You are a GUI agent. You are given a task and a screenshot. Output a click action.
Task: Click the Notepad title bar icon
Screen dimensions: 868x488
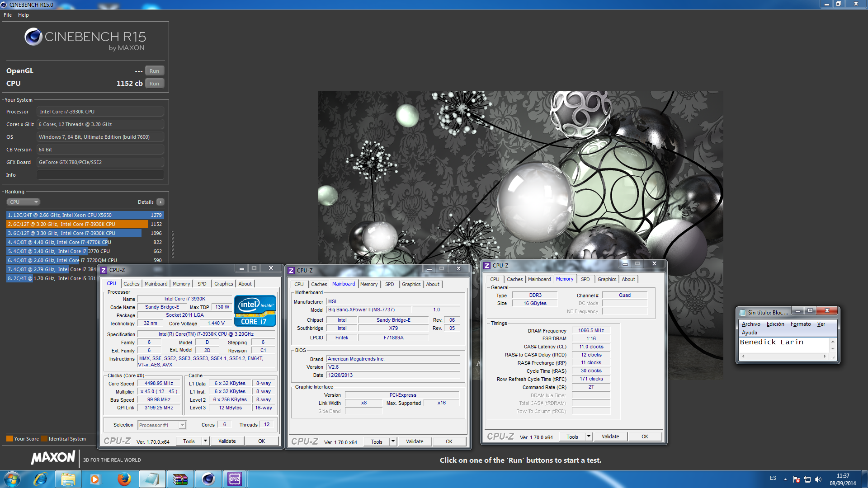pos(742,312)
